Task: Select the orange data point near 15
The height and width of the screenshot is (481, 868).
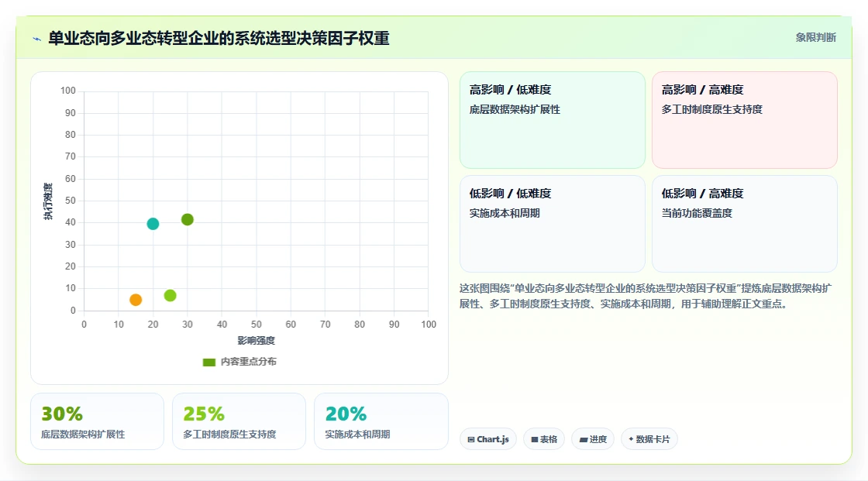Action: 136,300
